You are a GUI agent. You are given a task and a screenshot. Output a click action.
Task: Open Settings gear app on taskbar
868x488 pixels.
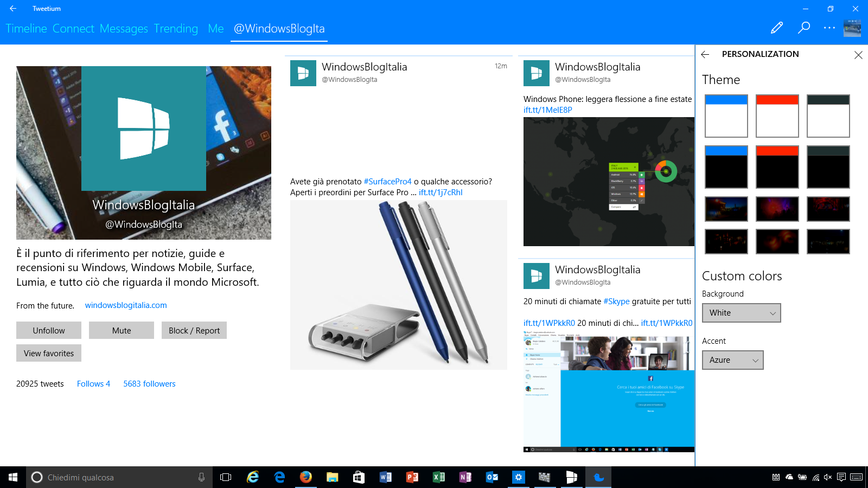coord(519,477)
